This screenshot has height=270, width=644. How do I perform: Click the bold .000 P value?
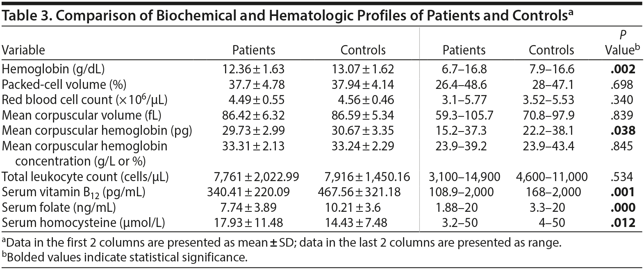coord(622,207)
